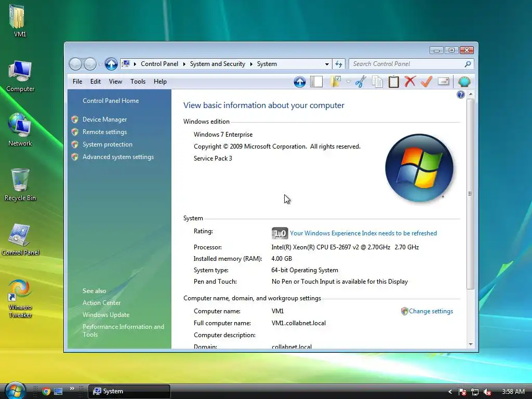The width and height of the screenshot is (532, 399).
Task: Open the File menu
Action: pos(77,82)
